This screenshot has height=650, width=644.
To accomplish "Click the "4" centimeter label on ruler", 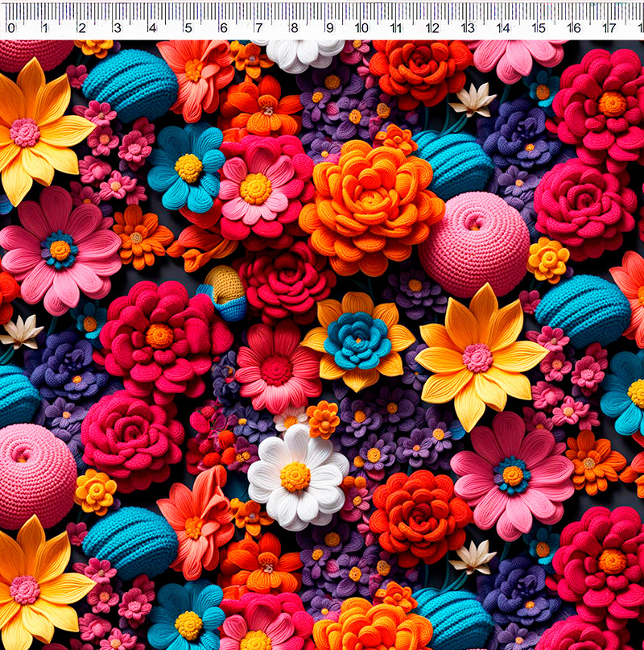I will coord(153,28).
